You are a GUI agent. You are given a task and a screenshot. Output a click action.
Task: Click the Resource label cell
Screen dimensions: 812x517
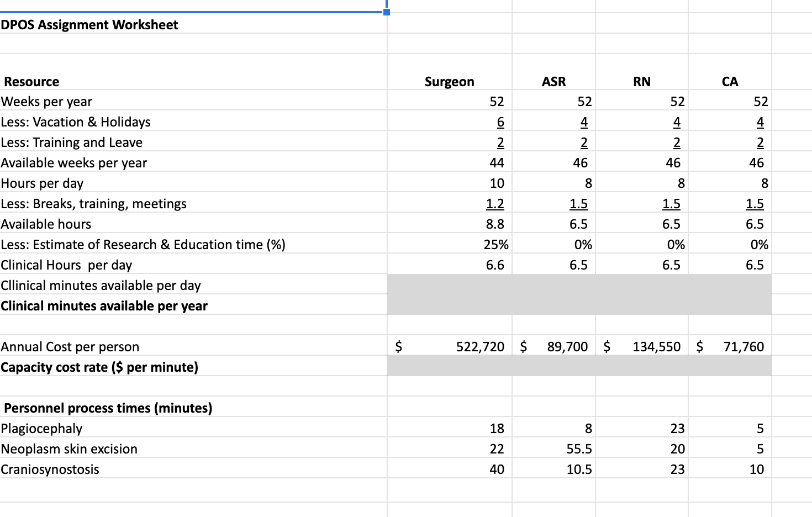coord(30,81)
